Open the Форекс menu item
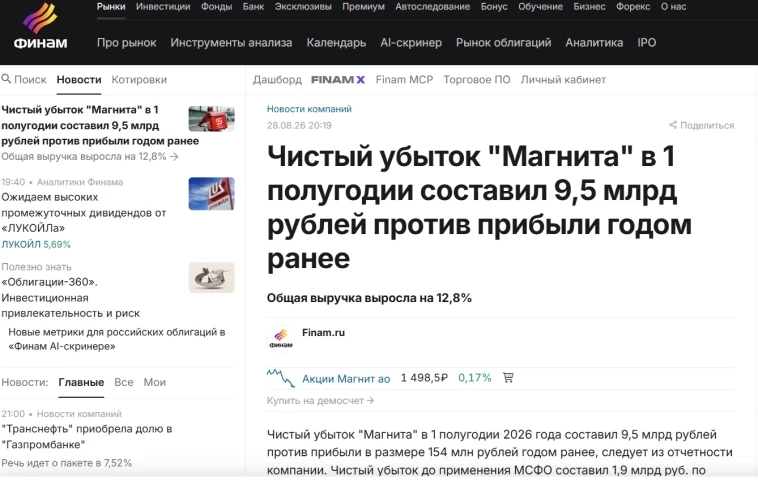 (x=633, y=7)
